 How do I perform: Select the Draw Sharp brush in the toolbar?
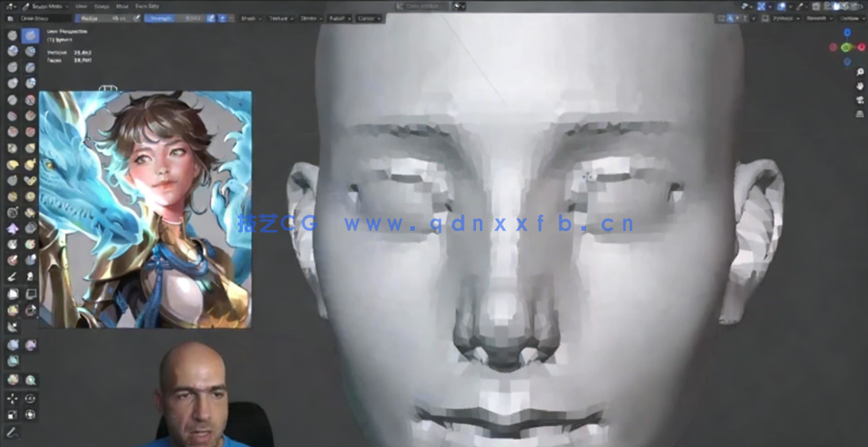coord(29,34)
